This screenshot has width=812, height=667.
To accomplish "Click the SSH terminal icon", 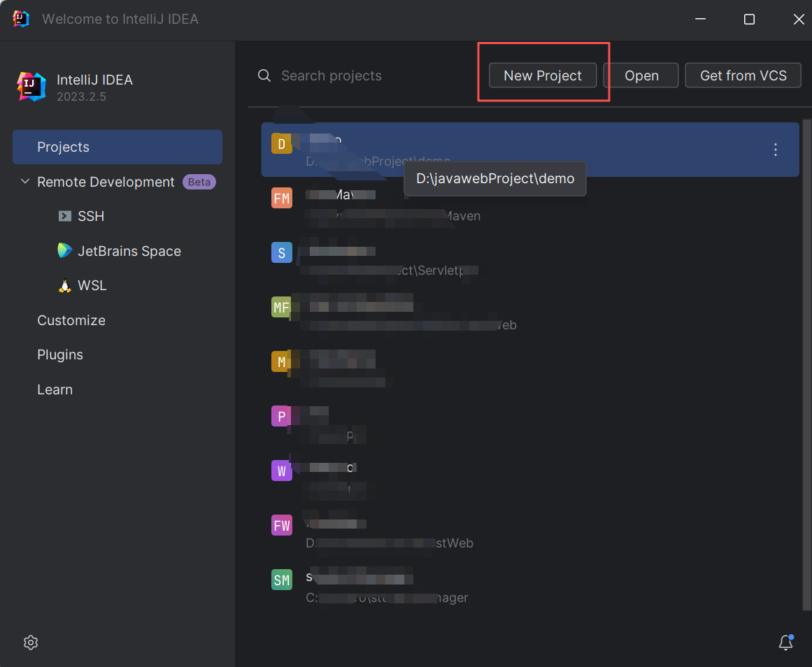I will click(x=65, y=216).
